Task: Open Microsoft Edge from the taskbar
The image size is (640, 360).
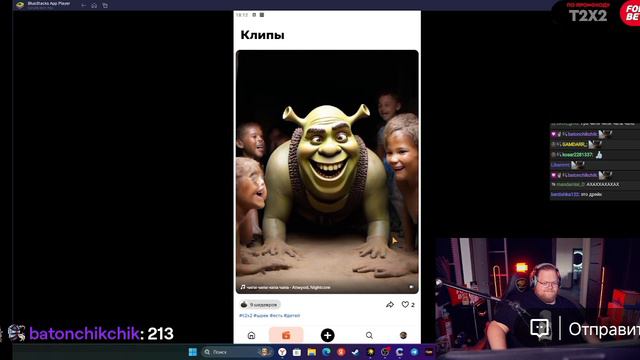Action: pos(327,352)
